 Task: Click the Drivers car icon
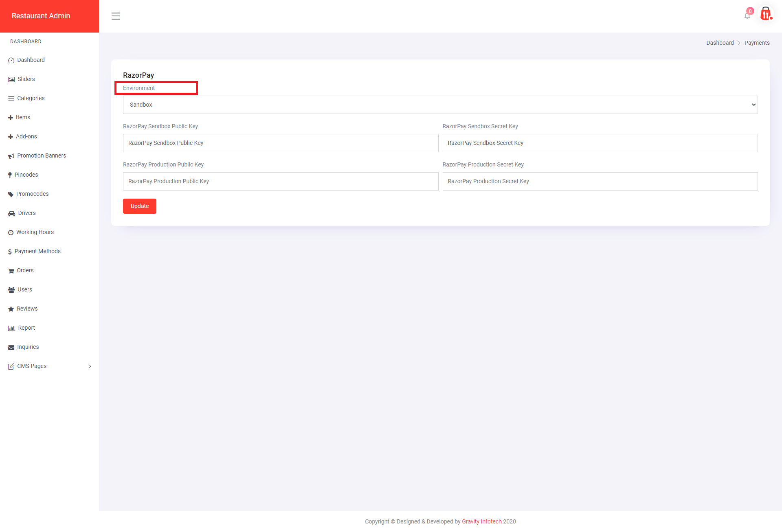click(x=11, y=213)
